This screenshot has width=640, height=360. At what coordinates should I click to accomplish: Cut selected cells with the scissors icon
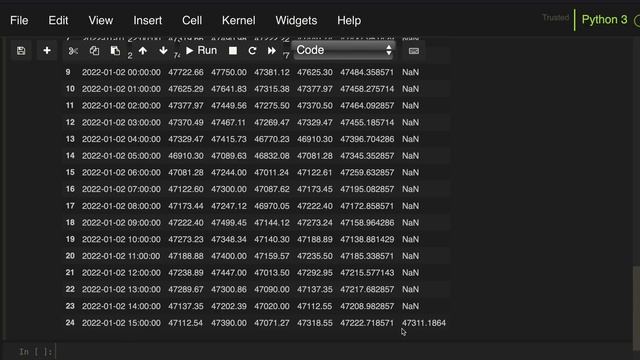pos(73,51)
